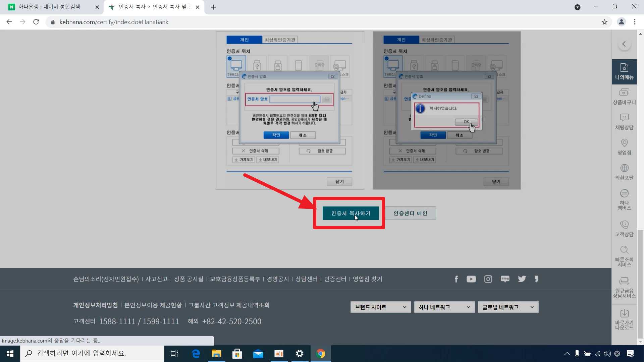
Task: Open the 나의메뉴 sidebar icon
Action: click(x=624, y=71)
